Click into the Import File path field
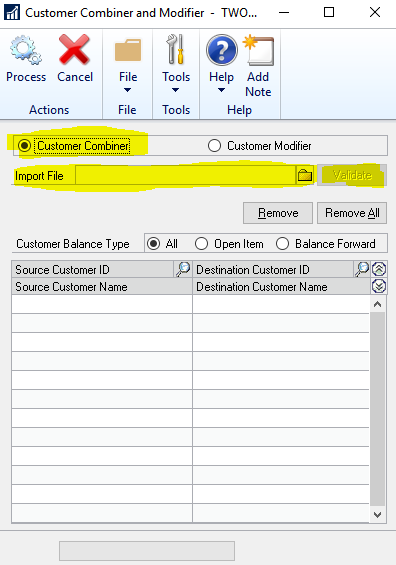396x565 pixels. coord(186,175)
